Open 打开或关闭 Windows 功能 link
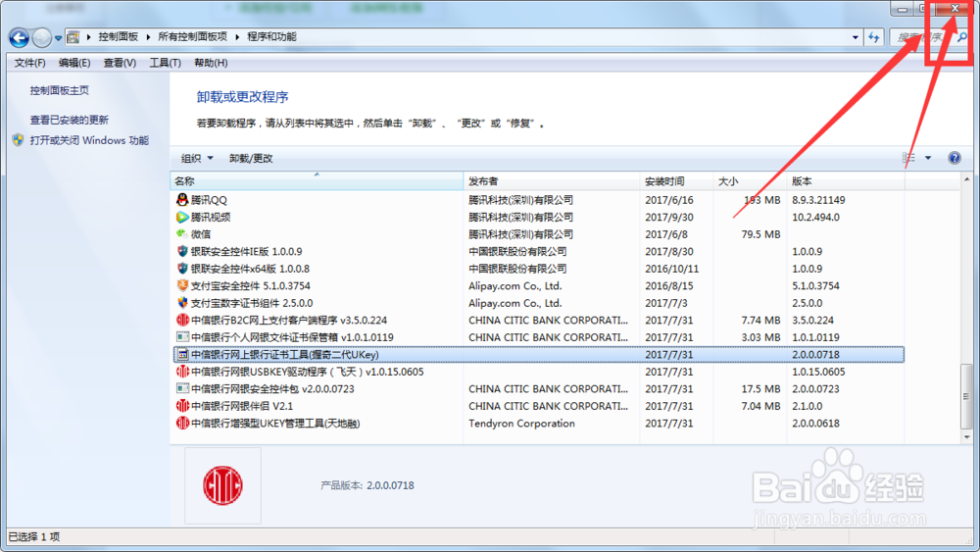 point(89,140)
